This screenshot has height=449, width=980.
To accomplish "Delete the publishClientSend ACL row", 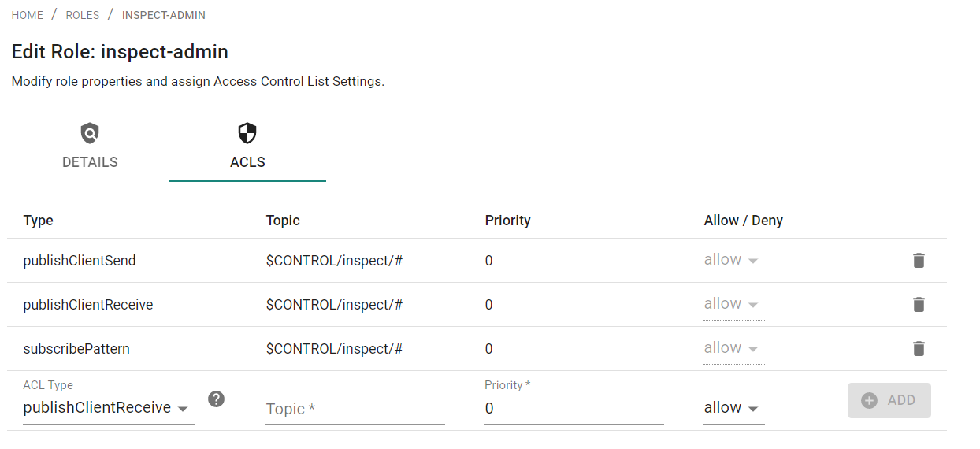I will tap(919, 260).
